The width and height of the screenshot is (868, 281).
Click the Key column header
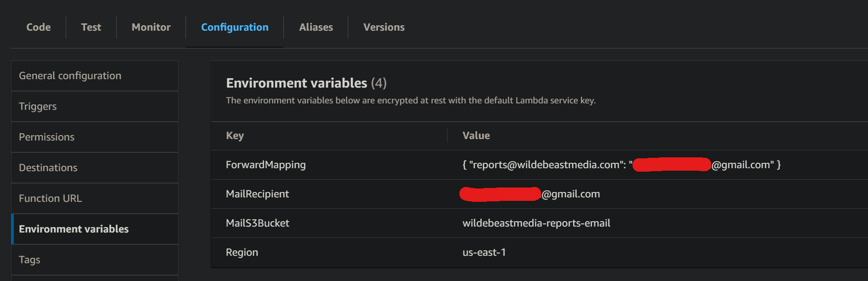235,136
